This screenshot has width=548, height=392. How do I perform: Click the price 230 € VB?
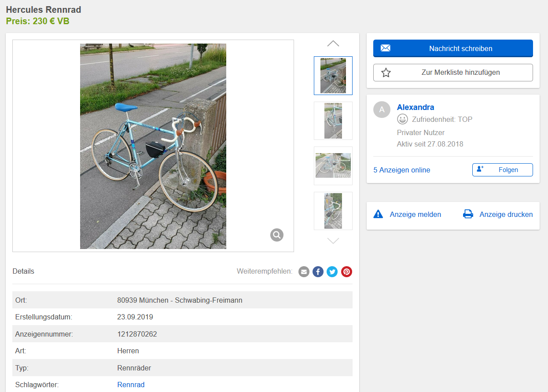(38, 21)
